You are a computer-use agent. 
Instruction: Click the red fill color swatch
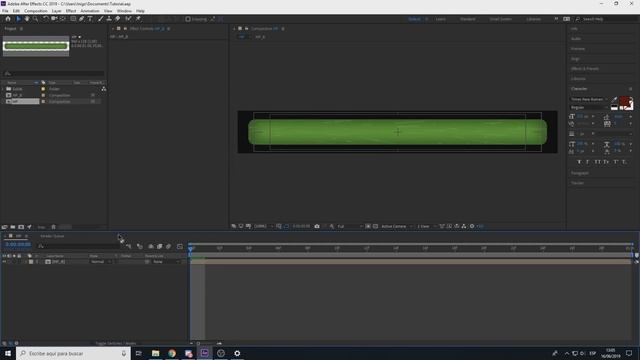tap(624, 101)
